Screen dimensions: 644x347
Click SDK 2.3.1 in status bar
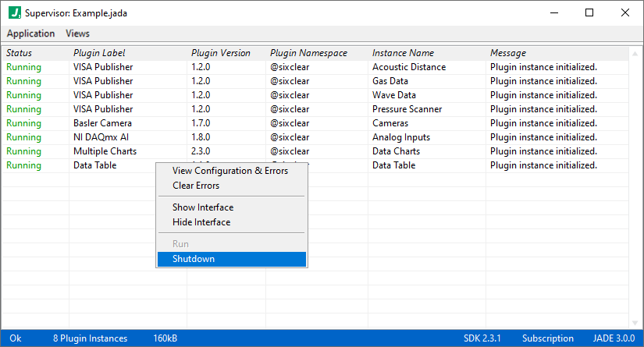482,338
